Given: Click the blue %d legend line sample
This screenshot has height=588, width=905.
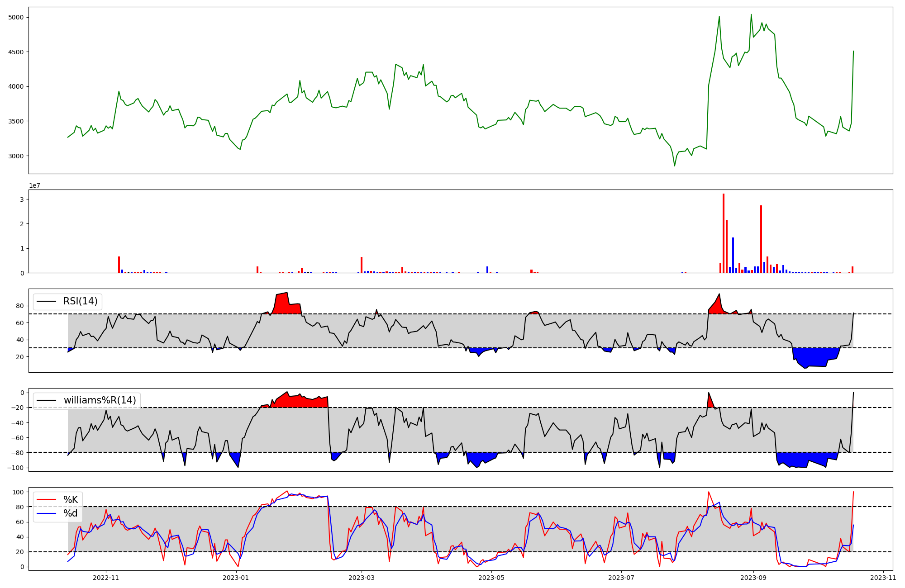Looking at the screenshot, I should tap(46, 513).
